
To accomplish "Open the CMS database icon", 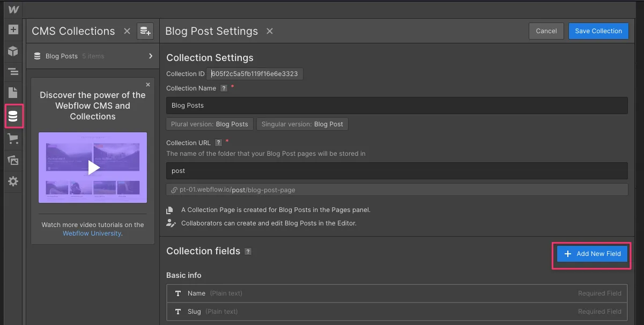I will pyautogui.click(x=13, y=116).
